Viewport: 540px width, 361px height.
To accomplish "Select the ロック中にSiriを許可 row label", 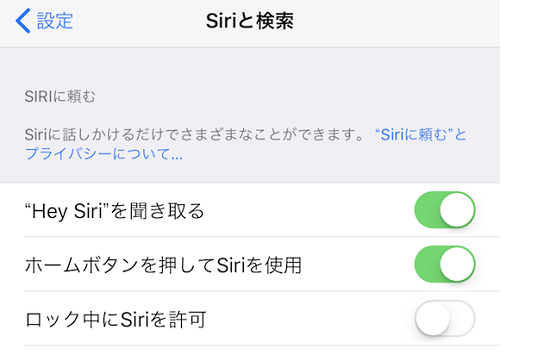I will coord(115,319).
